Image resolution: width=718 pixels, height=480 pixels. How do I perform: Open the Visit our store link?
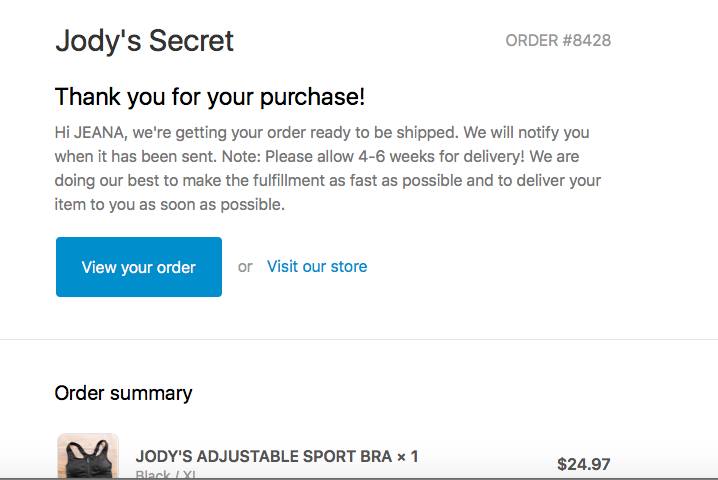click(317, 267)
